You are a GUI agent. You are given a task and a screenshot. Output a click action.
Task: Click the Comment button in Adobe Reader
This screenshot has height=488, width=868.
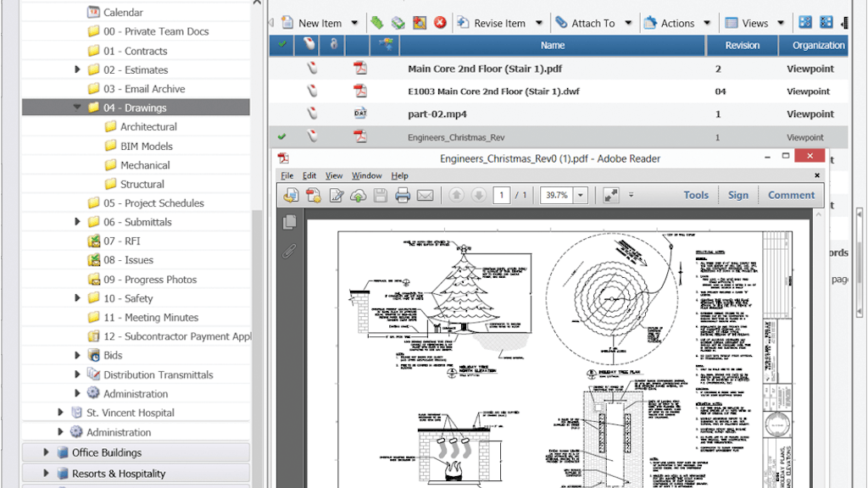[790, 195]
